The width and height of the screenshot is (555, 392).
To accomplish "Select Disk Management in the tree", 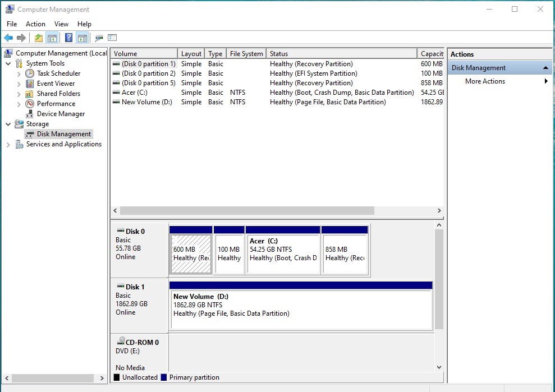I will pyautogui.click(x=64, y=134).
